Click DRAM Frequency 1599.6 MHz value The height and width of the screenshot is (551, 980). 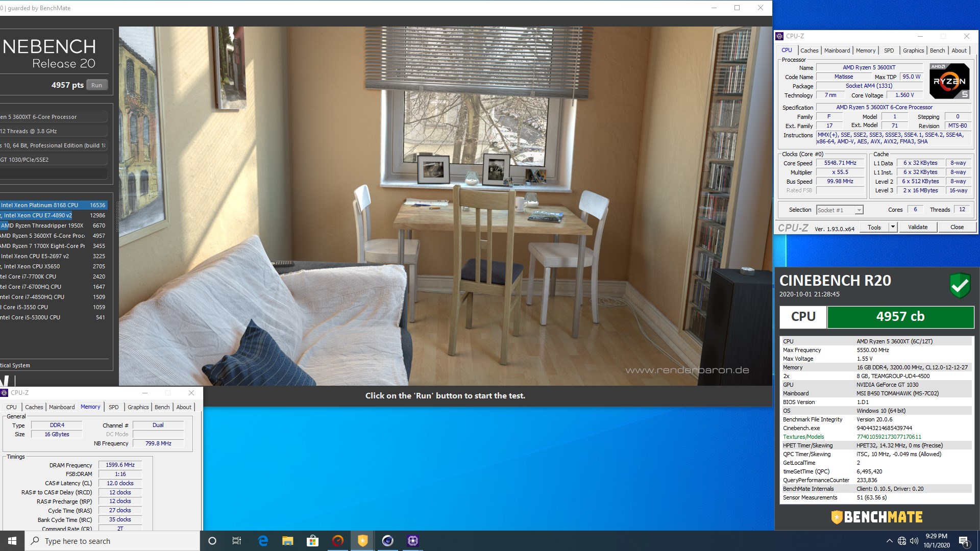[120, 465]
